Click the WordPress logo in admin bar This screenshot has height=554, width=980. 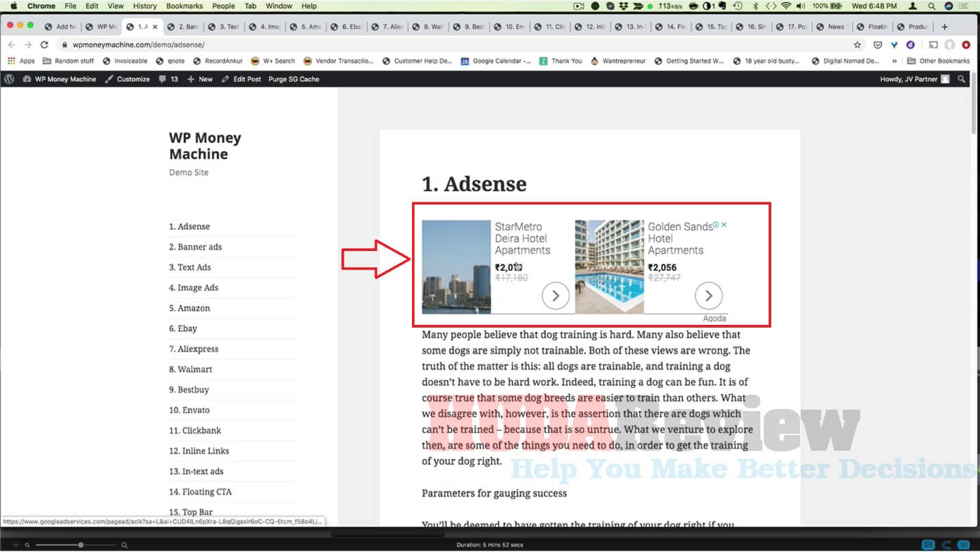pyautogui.click(x=9, y=79)
